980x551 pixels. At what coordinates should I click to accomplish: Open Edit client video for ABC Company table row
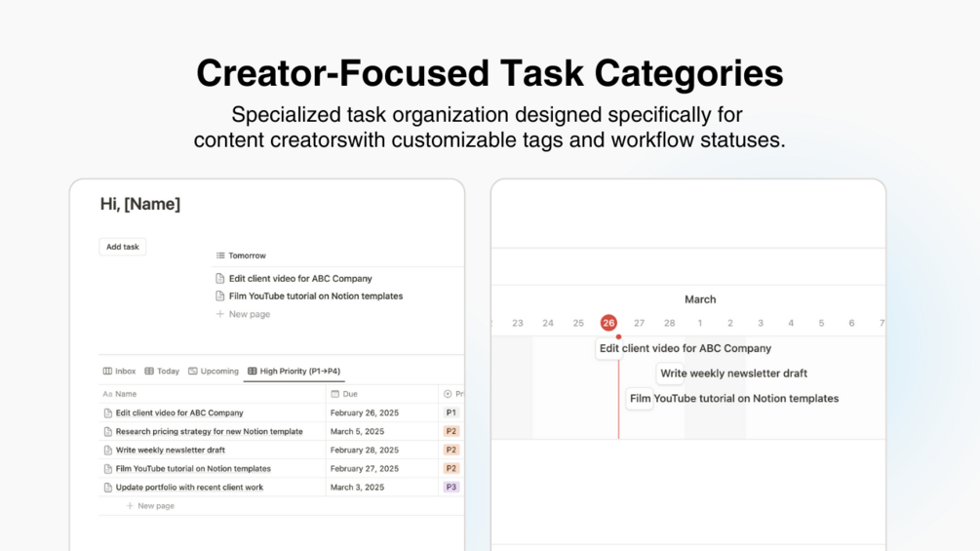pos(179,413)
